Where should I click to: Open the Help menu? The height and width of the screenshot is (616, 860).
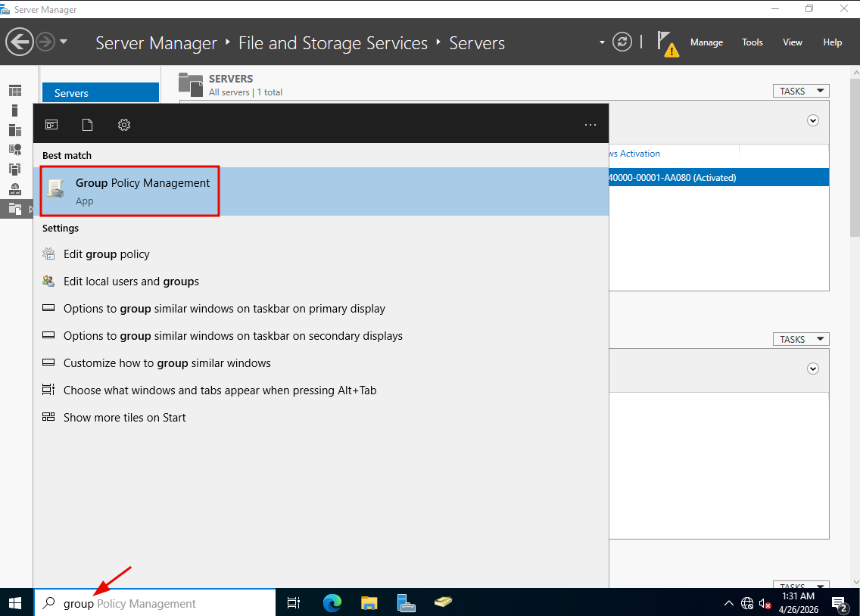pos(832,42)
